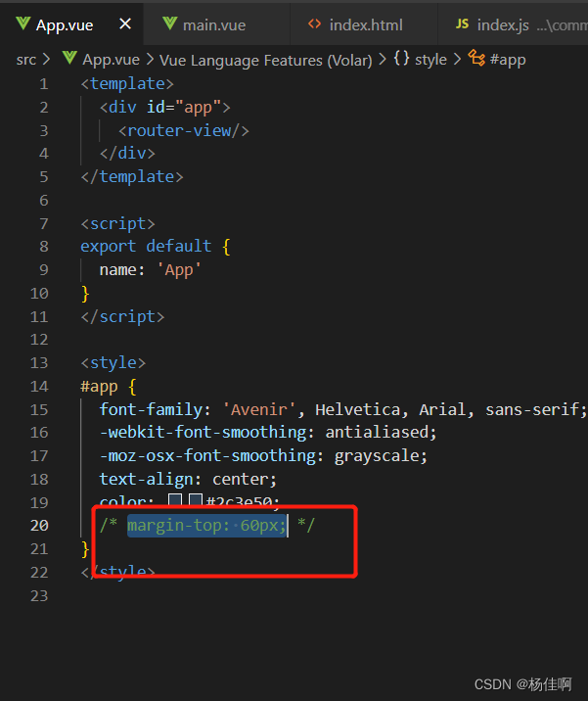The image size is (588, 701).
Task: Open the index.js tab
Action: coord(503,25)
